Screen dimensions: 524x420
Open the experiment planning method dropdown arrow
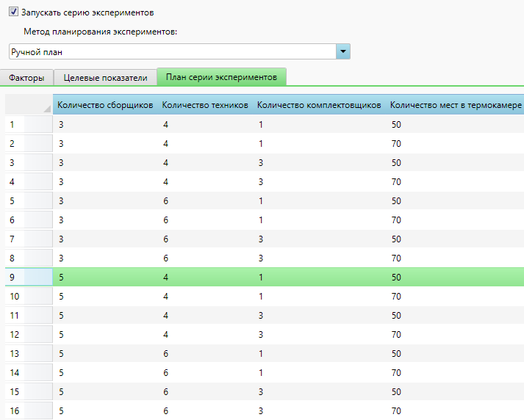(343, 51)
